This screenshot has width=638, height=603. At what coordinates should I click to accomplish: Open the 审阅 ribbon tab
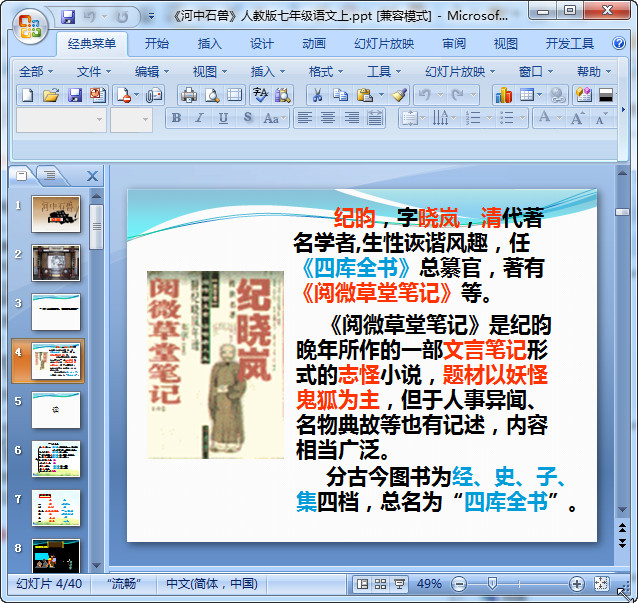454,44
